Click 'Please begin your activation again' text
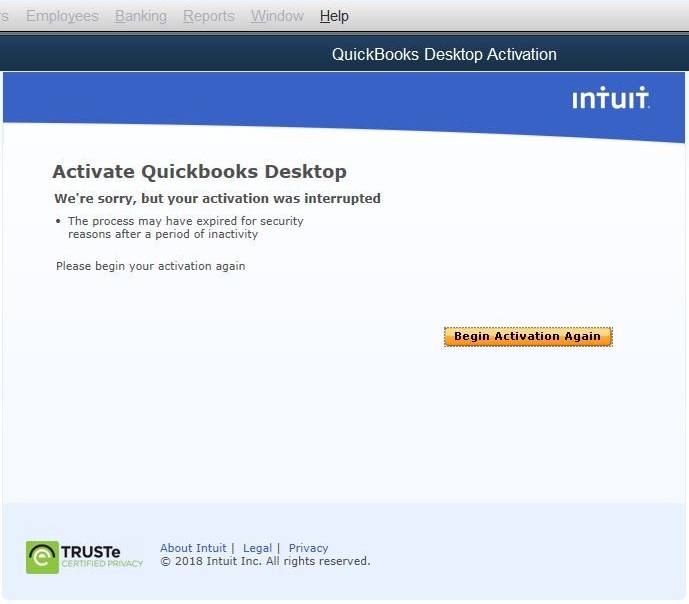This screenshot has width=689, height=604. coord(150,266)
